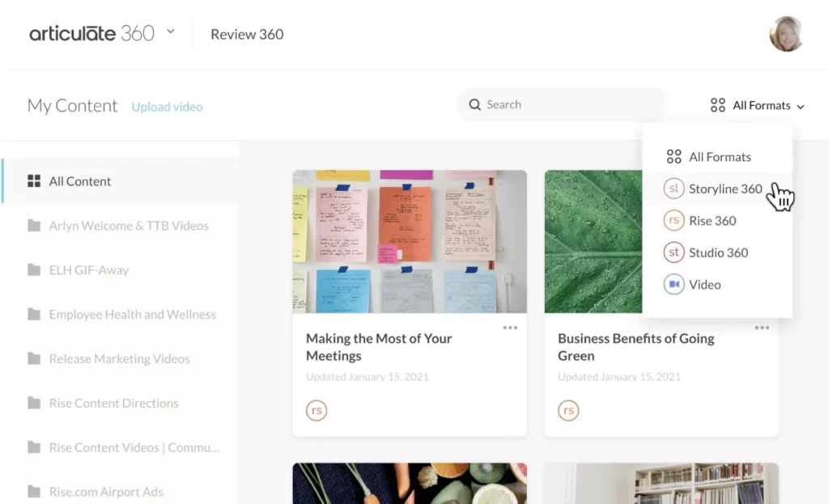Select All Content in sidebar
829x504 pixels.
(x=79, y=181)
